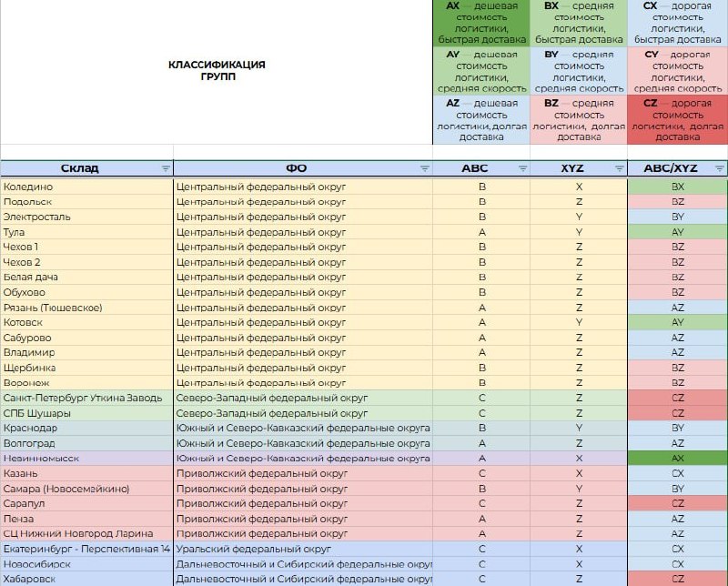
Task: Expand the ABC/XYZ column filter
Action: pyautogui.click(x=720, y=168)
